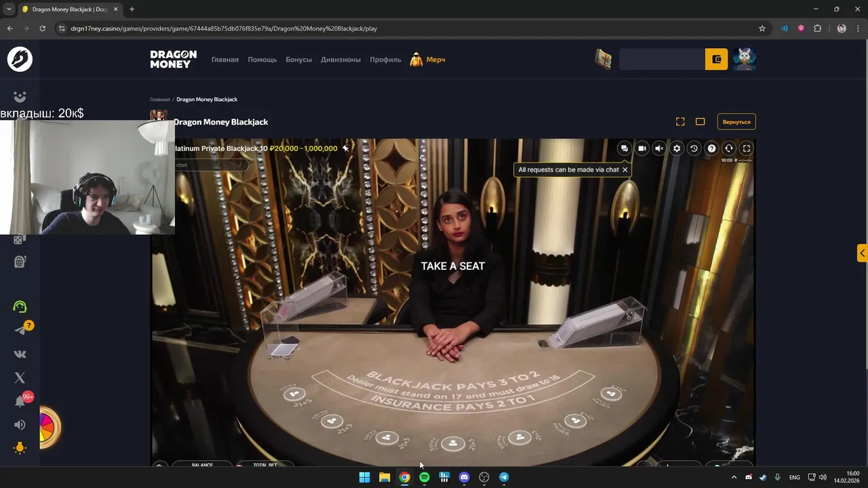Open the user avatar profile
This screenshot has width=868, height=488.
pyautogui.click(x=745, y=60)
